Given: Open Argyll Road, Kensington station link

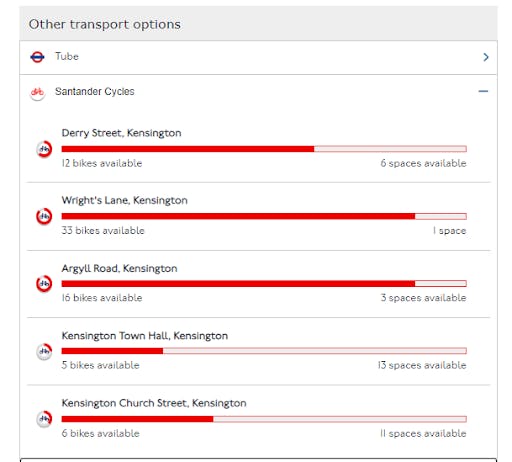Looking at the screenshot, I should click(x=119, y=268).
